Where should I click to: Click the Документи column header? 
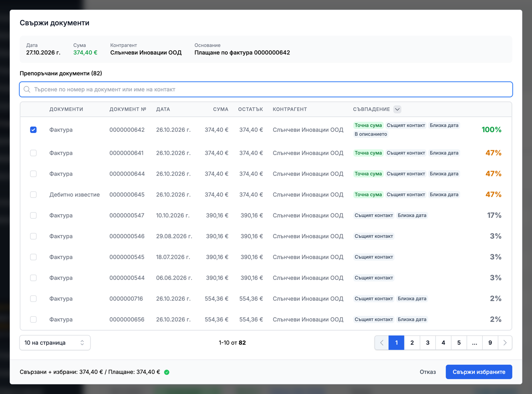click(x=66, y=109)
